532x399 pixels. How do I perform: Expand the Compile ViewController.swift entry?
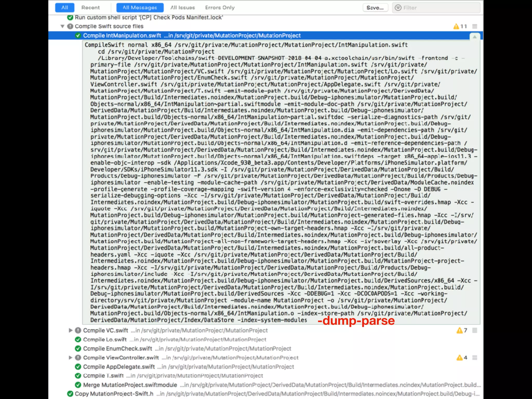70,358
